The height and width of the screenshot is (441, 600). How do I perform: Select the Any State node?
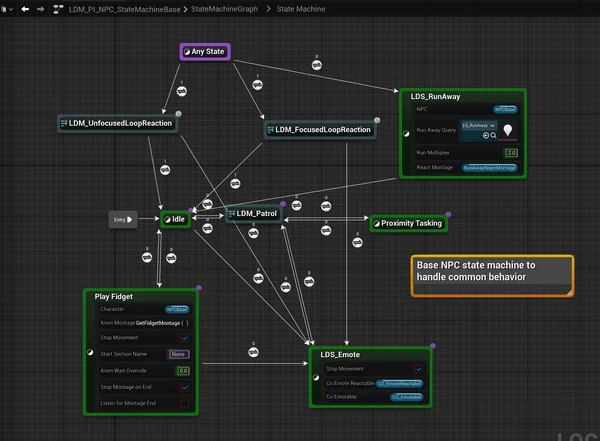205,52
